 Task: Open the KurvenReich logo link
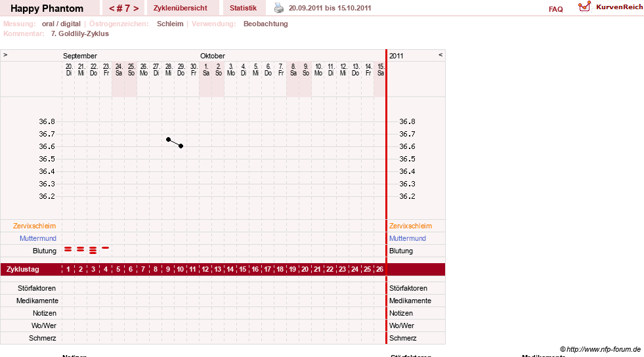(611, 7)
